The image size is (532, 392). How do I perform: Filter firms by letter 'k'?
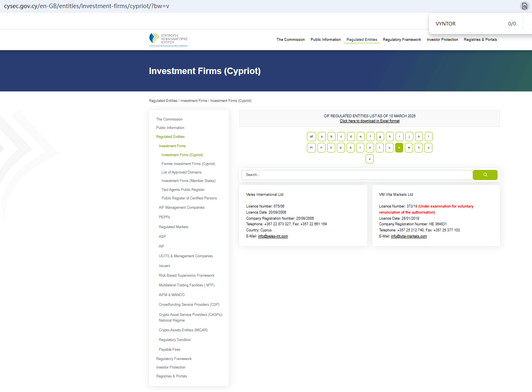(x=419, y=137)
